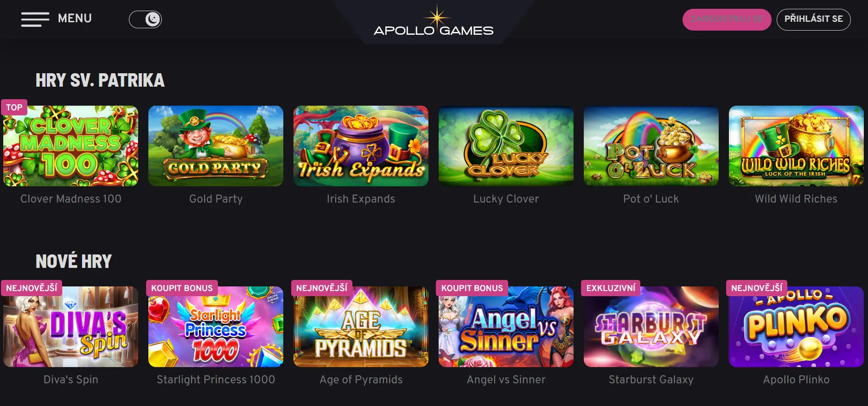The image size is (868, 406).
Task: Open the Gold Party game tile
Action: pyautogui.click(x=216, y=146)
